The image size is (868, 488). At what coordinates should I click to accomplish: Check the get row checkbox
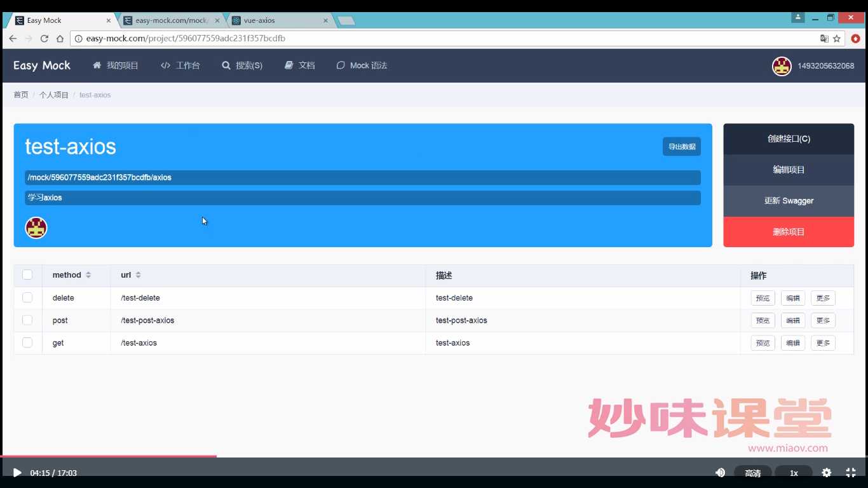point(27,342)
